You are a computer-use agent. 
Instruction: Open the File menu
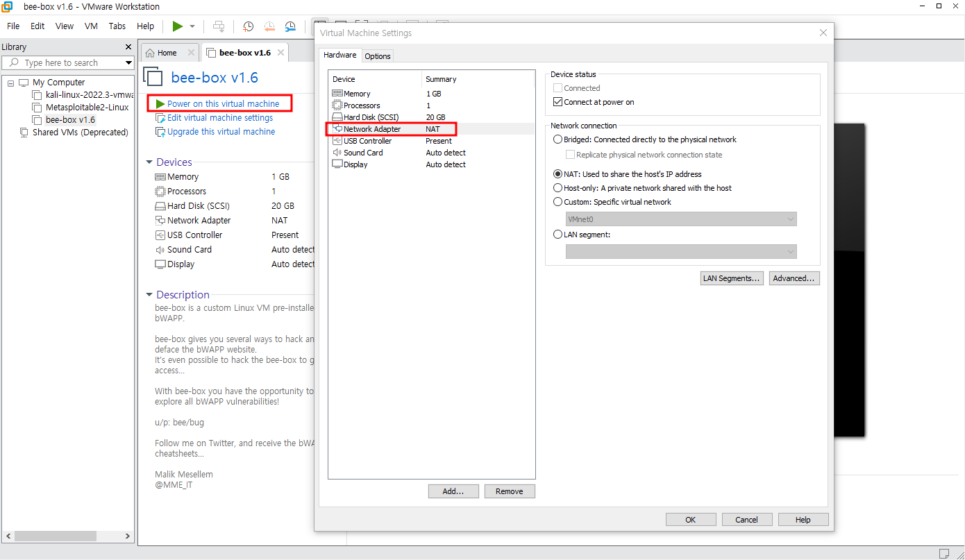[x=13, y=26]
